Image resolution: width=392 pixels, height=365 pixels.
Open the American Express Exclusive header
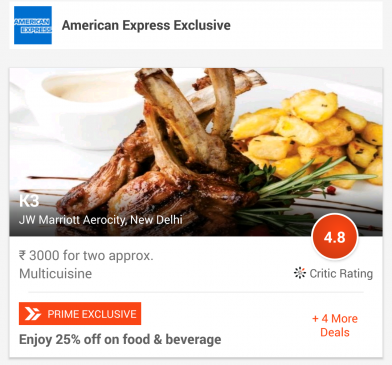pos(196,25)
